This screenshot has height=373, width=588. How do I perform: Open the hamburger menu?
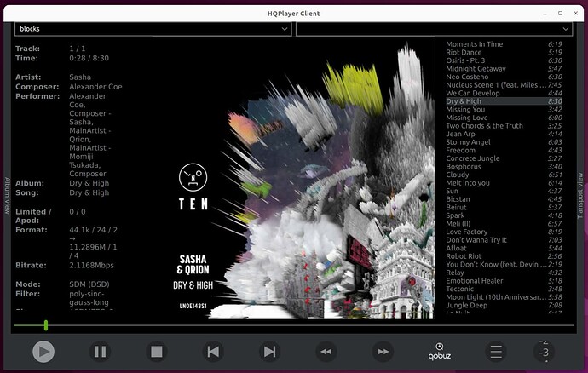coord(496,352)
